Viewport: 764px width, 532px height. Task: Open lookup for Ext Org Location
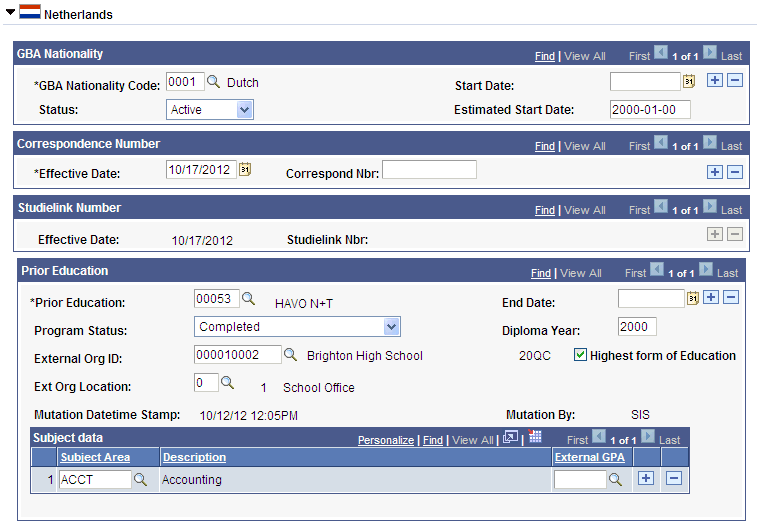[228, 383]
